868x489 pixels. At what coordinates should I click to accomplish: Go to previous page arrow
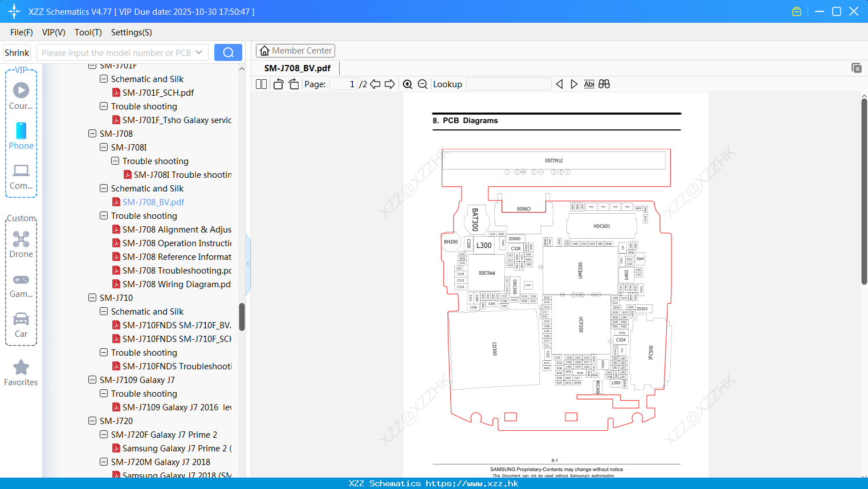375,84
